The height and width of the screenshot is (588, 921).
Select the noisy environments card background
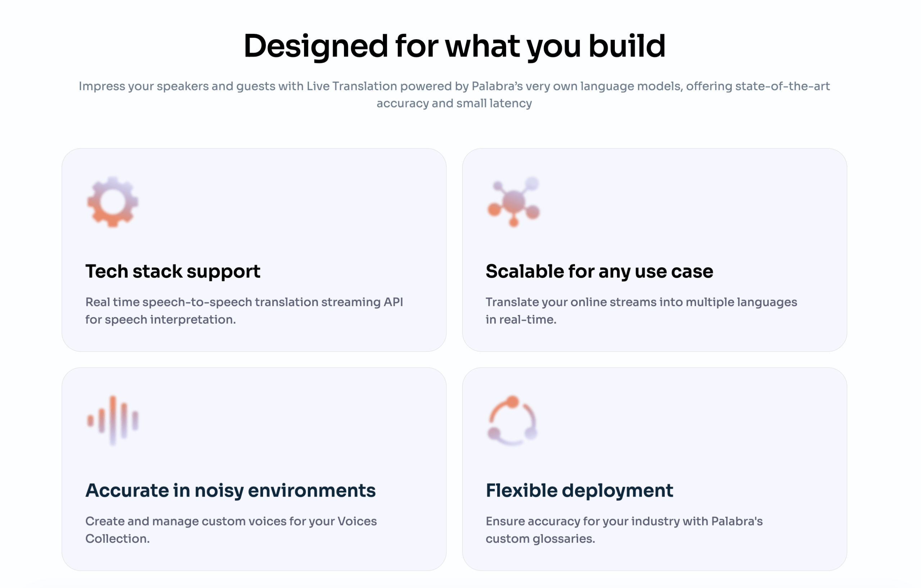point(254,469)
